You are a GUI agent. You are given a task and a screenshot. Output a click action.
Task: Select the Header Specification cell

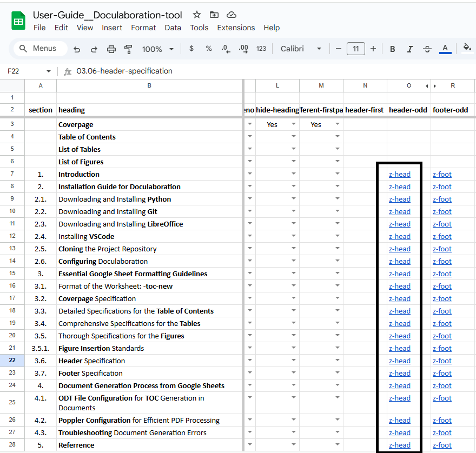[149, 361]
